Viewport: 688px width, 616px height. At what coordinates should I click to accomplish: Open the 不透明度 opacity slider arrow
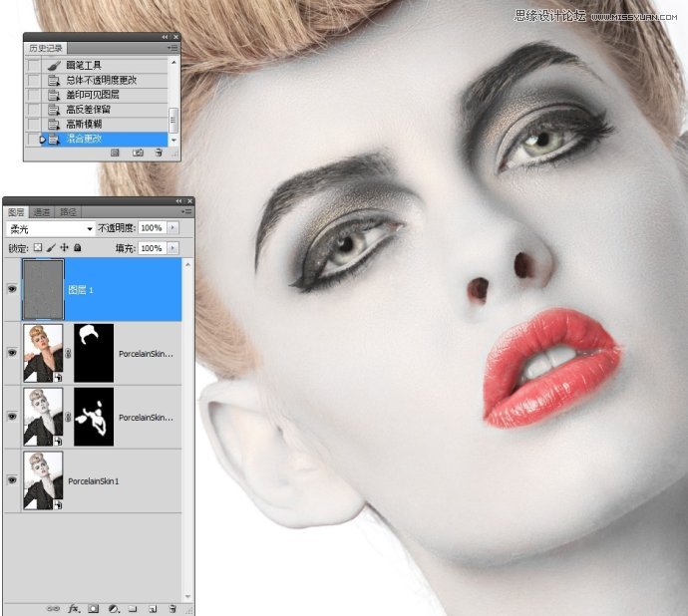[173, 228]
